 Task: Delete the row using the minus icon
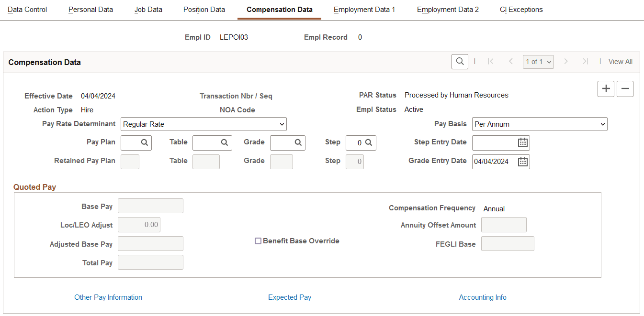click(x=625, y=88)
